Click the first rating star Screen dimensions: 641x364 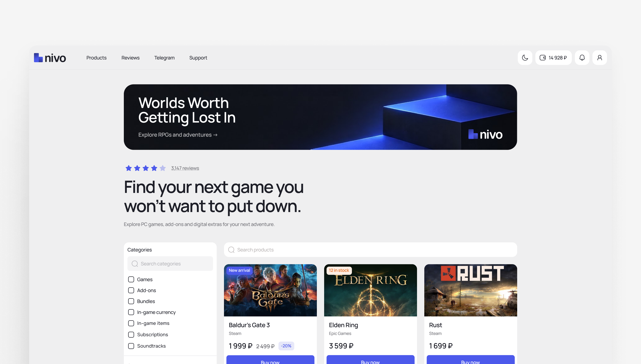[x=129, y=168]
